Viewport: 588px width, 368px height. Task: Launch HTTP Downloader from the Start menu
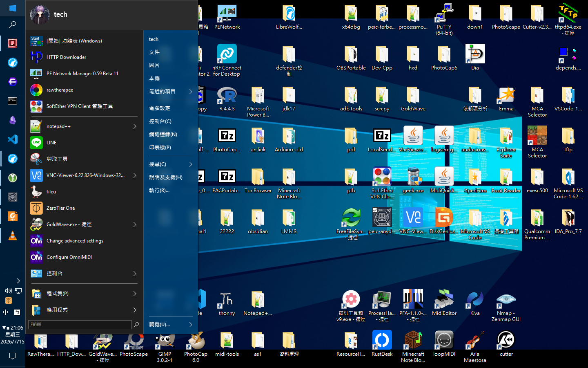(84, 57)
